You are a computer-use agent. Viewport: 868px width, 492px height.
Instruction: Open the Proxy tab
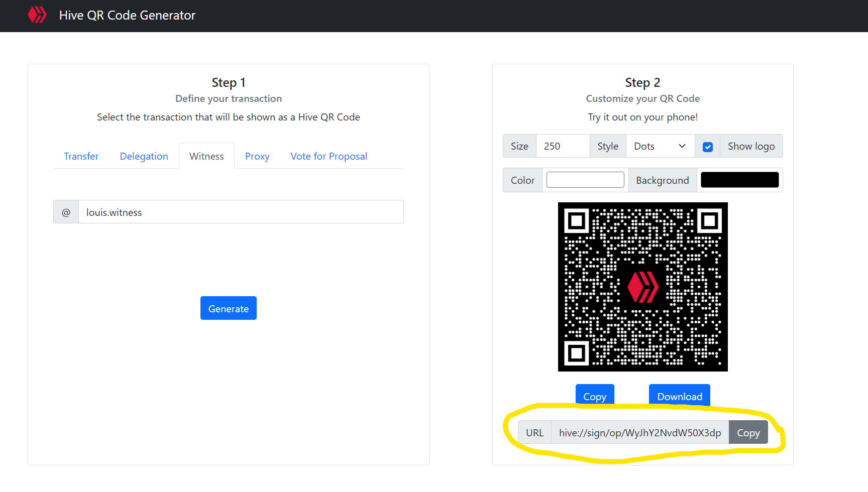[257, 156]
